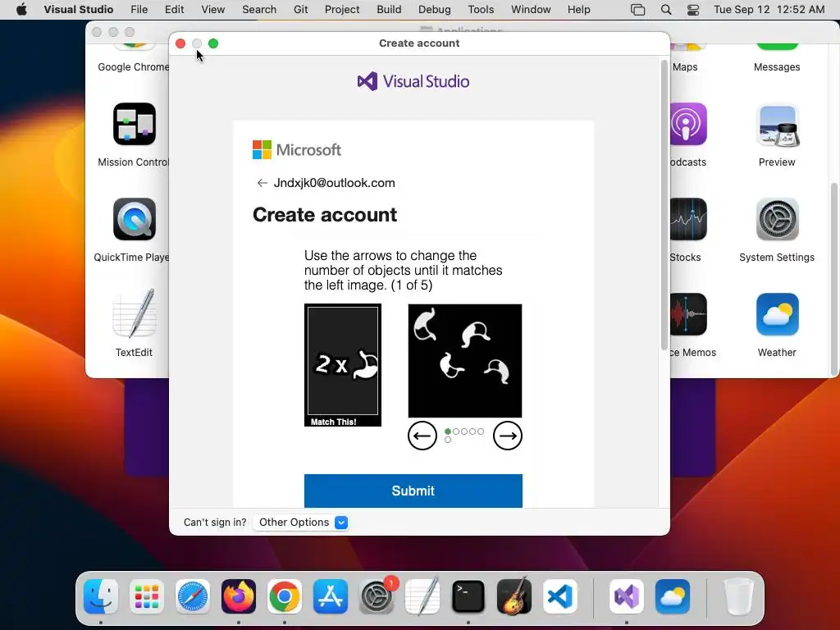
Task: Open Visual Studio from the Dock
Action: 627,596
